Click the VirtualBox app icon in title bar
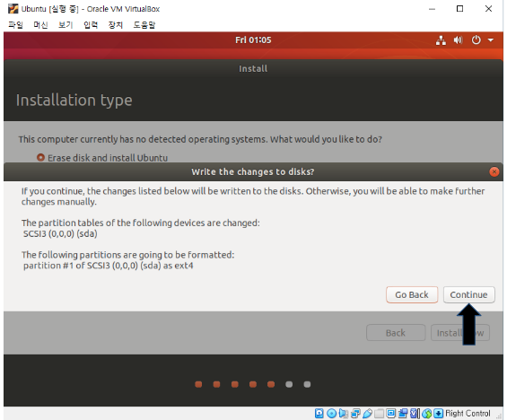Image resolution: width=507 pixels, height=420 pixels. [x=13, y=9]
